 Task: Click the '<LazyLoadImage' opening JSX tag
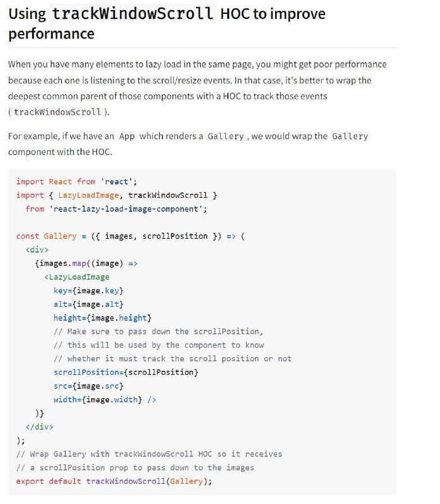click(77, 277)
